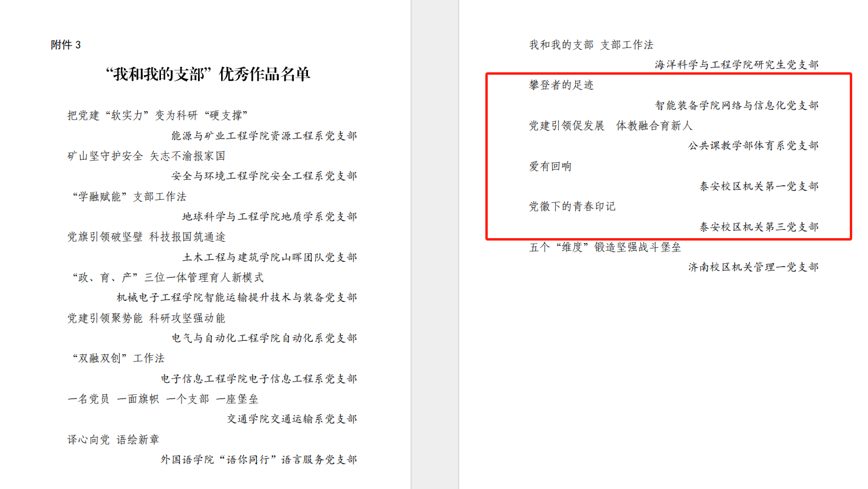Click '党建引领促发展 体教融合育新人' line
This screenshot has height=489, width=868.
point(610,126)
